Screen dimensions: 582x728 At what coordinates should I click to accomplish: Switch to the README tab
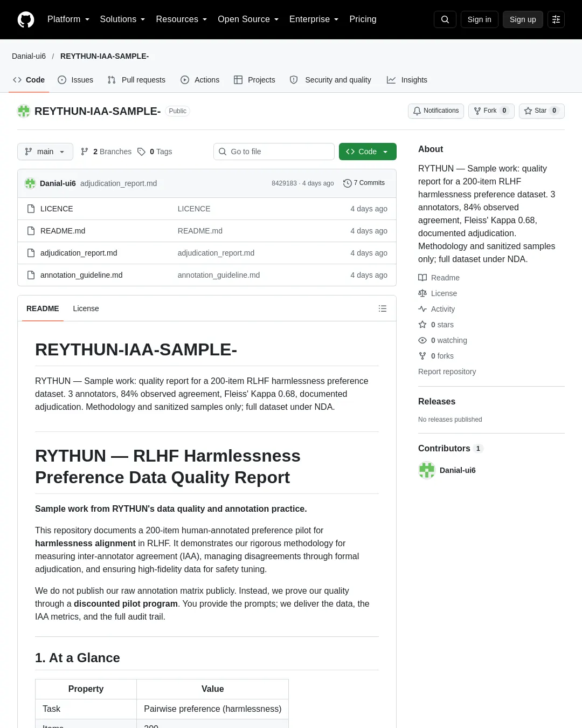click(43, 308)
